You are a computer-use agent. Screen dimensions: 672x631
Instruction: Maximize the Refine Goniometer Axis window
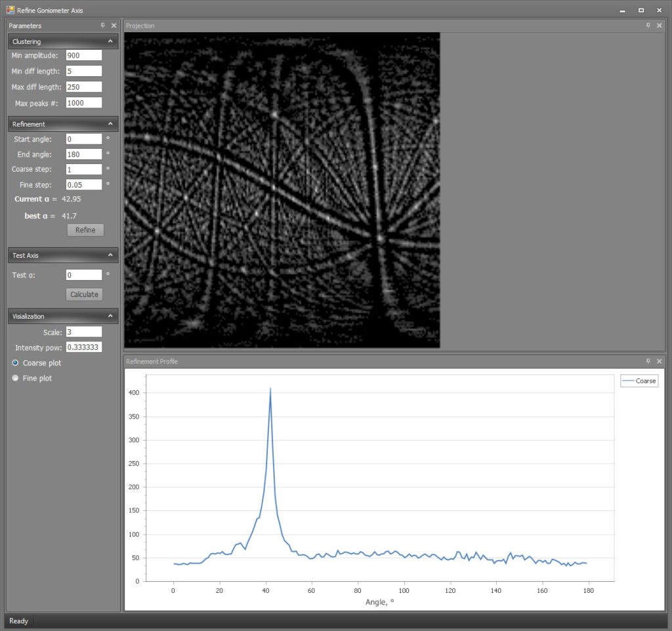[x=641, y=10]
